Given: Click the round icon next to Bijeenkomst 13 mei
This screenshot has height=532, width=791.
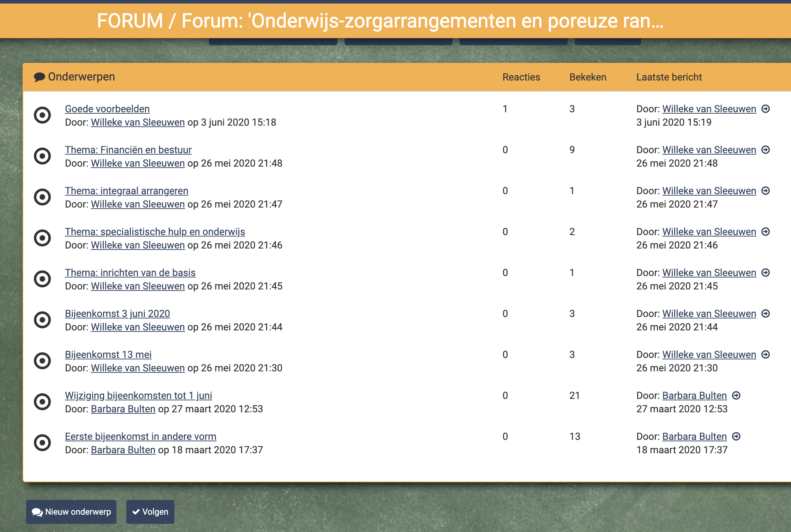Looking at the screenshot, I should [x=42, y=361].
